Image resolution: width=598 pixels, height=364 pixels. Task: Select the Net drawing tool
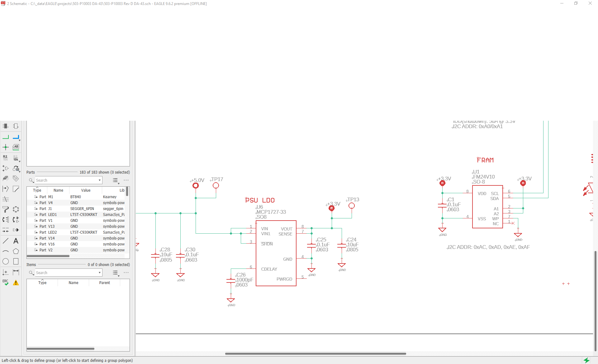coord(5,137)
